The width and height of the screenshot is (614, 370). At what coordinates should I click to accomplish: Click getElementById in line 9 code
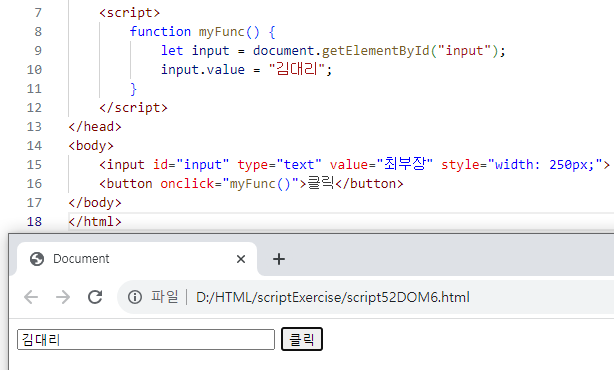coord(376,51)
